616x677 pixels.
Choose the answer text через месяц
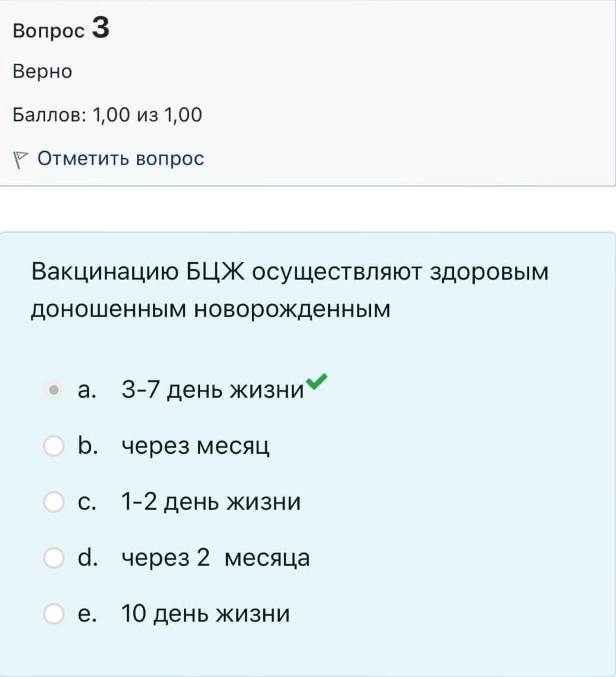pyautogui.click(x=195, y=446)
